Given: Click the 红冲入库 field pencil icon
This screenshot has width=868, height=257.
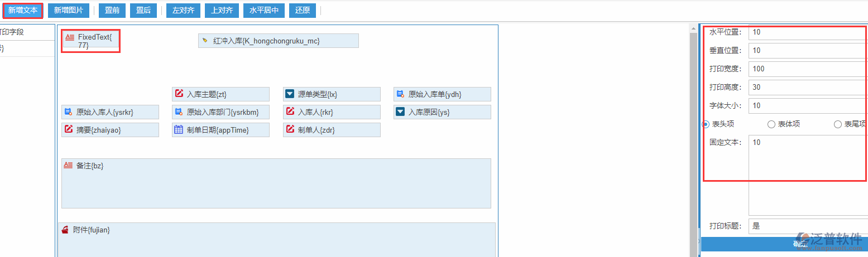Looking at the screenshot, I should point(205,41).
